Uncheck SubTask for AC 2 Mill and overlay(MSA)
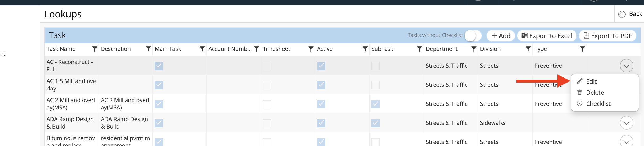This screenshot has height=146, width=644. pyautogui.click(x=376, y=104)
